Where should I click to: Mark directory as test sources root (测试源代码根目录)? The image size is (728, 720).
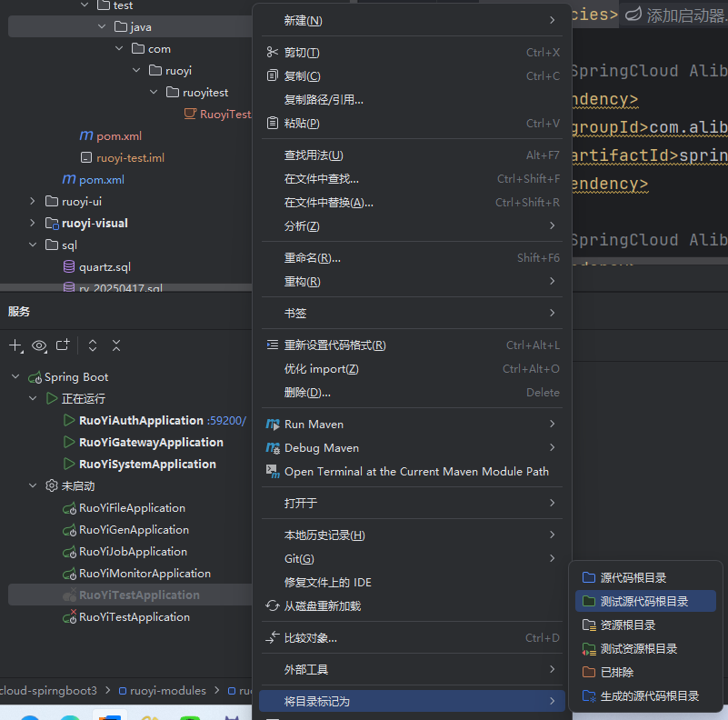point(643,602)
